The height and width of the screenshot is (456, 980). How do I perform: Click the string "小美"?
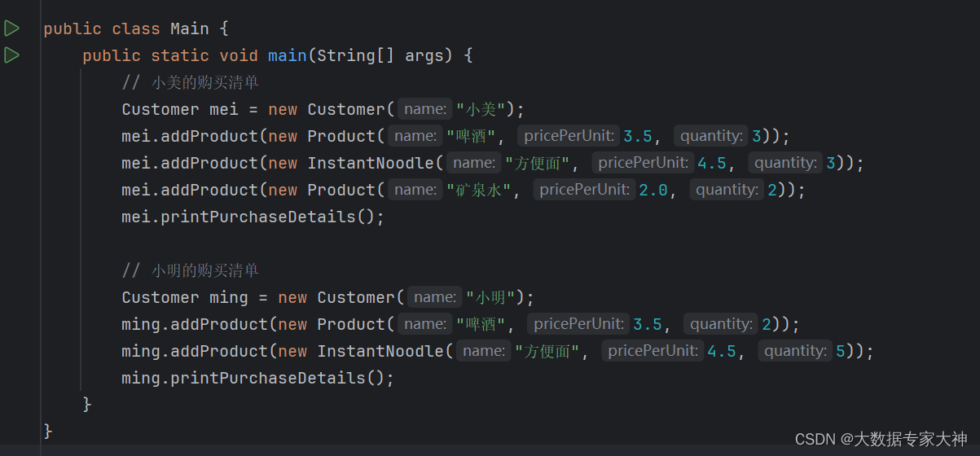481,109
